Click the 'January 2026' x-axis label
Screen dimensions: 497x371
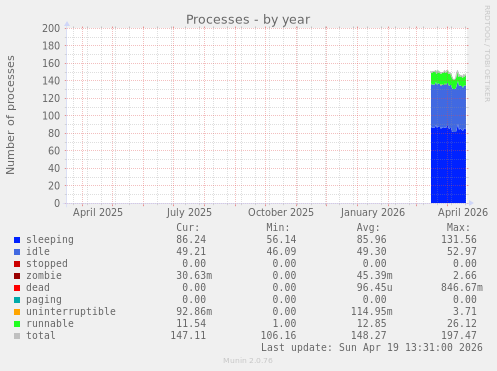tap(373, 212)
